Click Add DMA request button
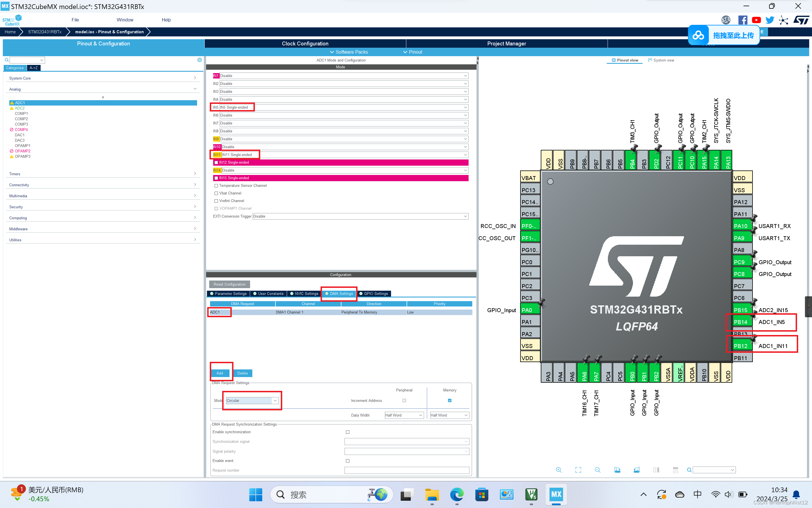 coord(220,373)
